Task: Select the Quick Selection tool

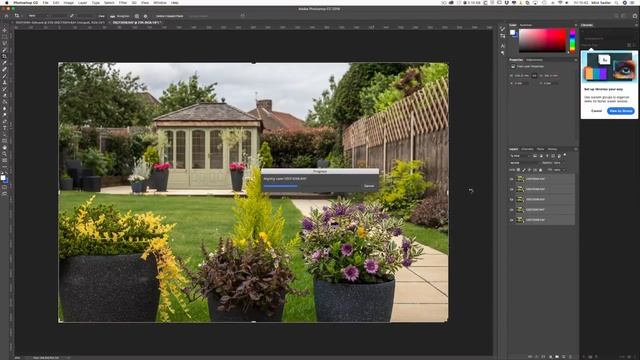Action: click(x=5, y=50)
